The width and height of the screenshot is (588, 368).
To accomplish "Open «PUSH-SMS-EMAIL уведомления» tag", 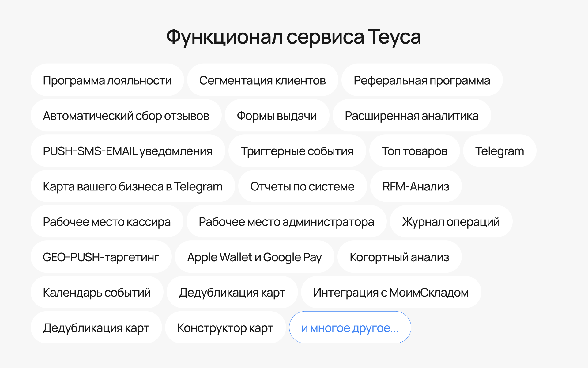I will click(128, 151).
